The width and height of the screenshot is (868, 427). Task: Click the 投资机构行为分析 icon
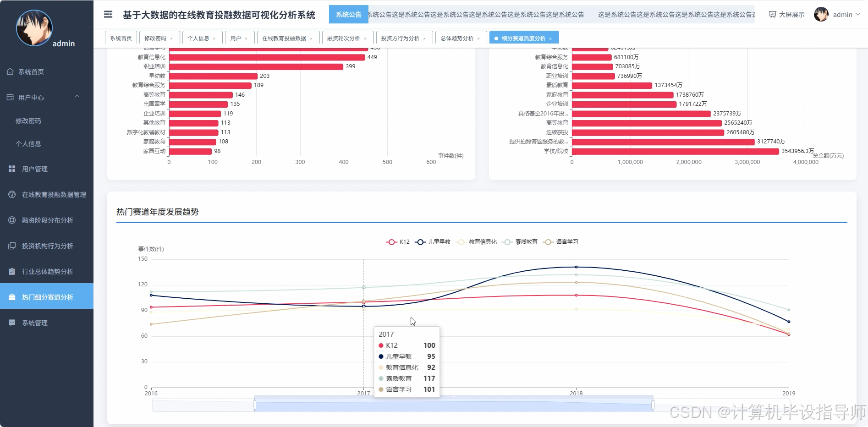coord(12,246)
